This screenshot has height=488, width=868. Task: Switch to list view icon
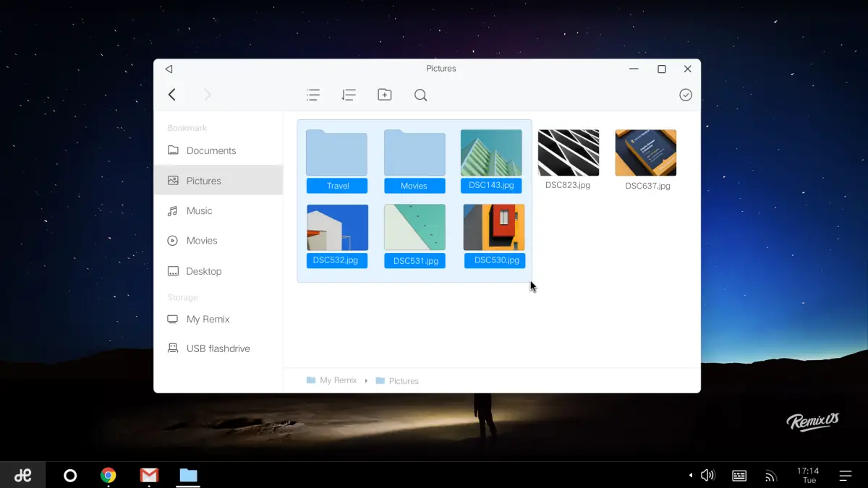click(313, 95)
